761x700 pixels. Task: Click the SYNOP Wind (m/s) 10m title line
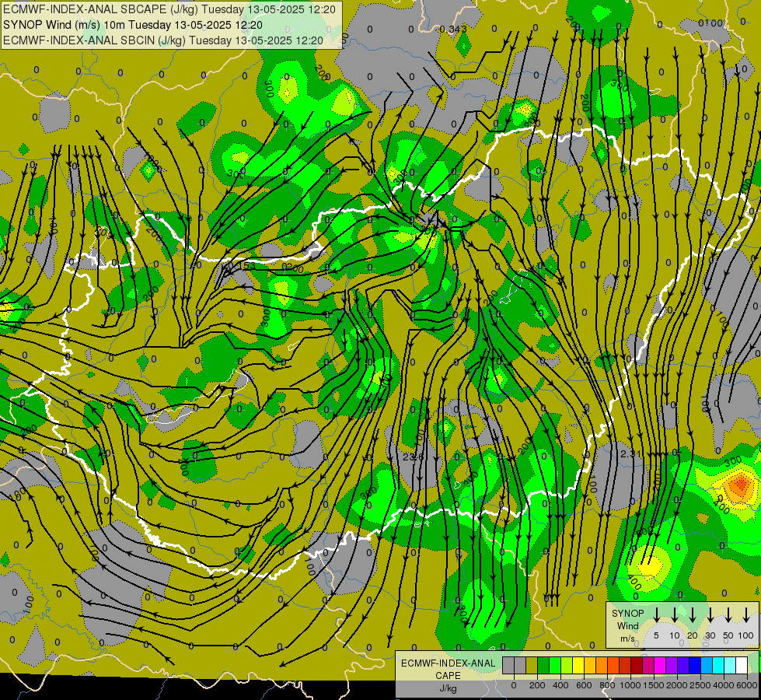tap(133, 25)
